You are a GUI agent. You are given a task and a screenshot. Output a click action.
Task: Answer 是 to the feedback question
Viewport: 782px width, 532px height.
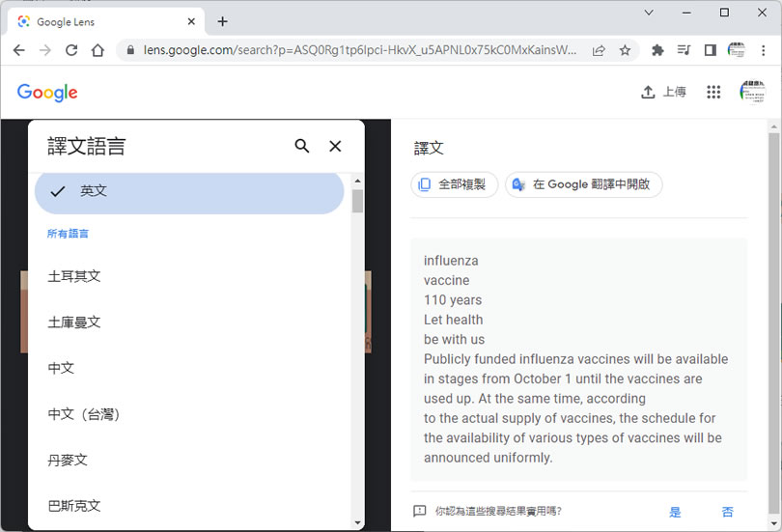coord(675,512)
